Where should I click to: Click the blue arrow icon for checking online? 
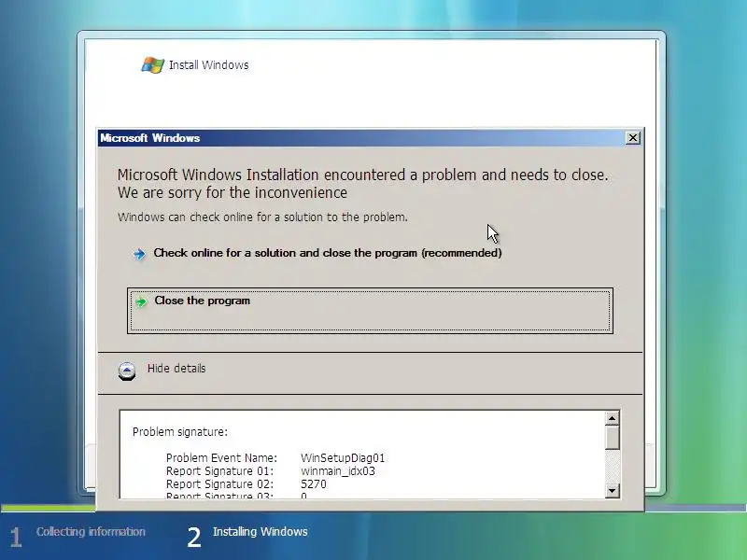click(139, 254)
